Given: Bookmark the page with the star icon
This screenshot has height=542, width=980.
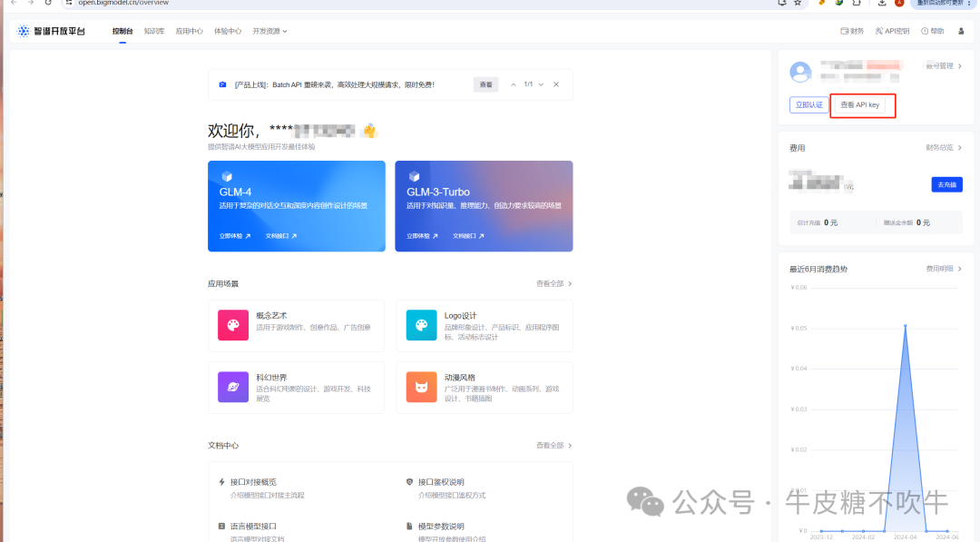Looking at the screenshot, I should pos(799,3).
